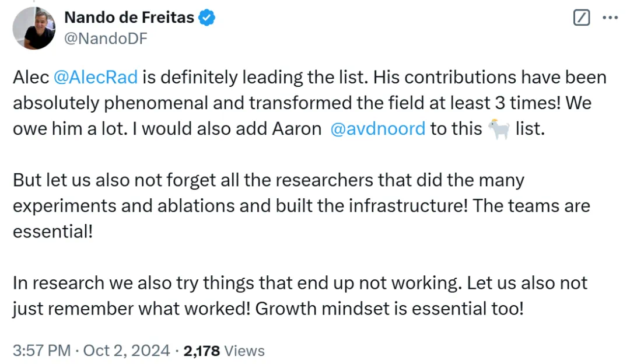630x364 pixels.
Task: Open the @AlecRad mention
Action: 96,77
